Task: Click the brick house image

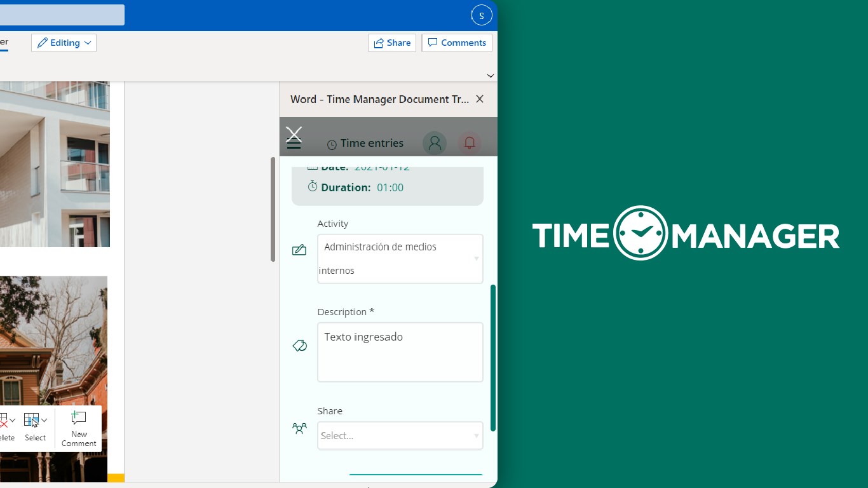Action: pos(53,379)
